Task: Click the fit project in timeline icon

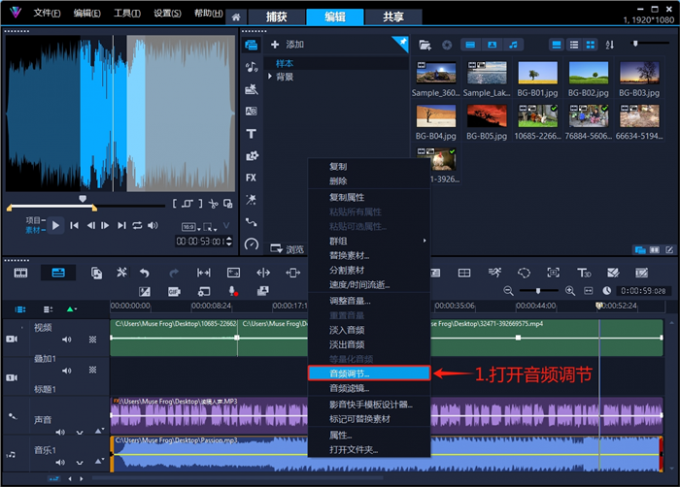Action: (588, 291)
